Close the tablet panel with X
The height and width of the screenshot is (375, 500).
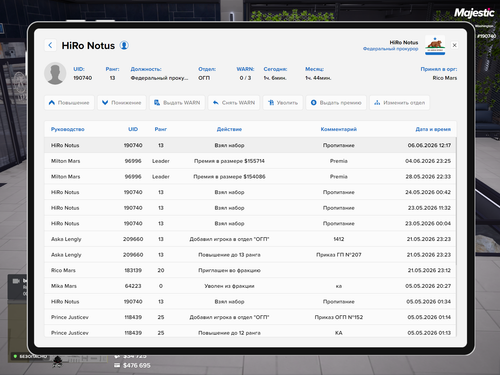point(454,45)
